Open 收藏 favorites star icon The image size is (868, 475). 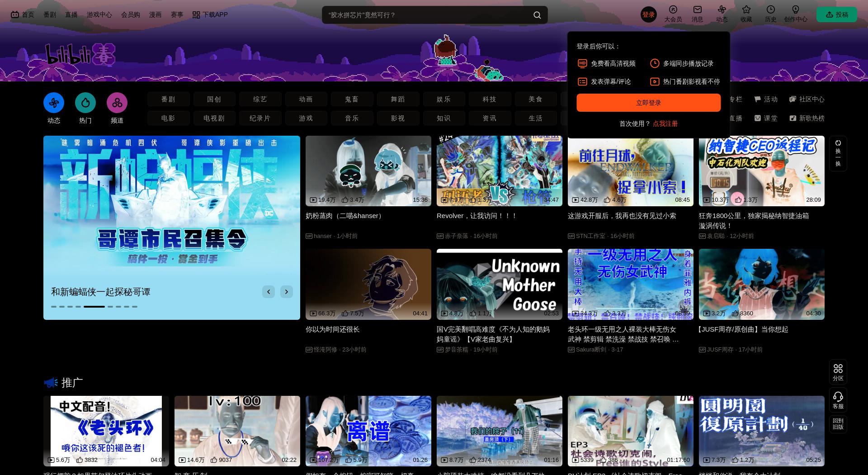746,14
